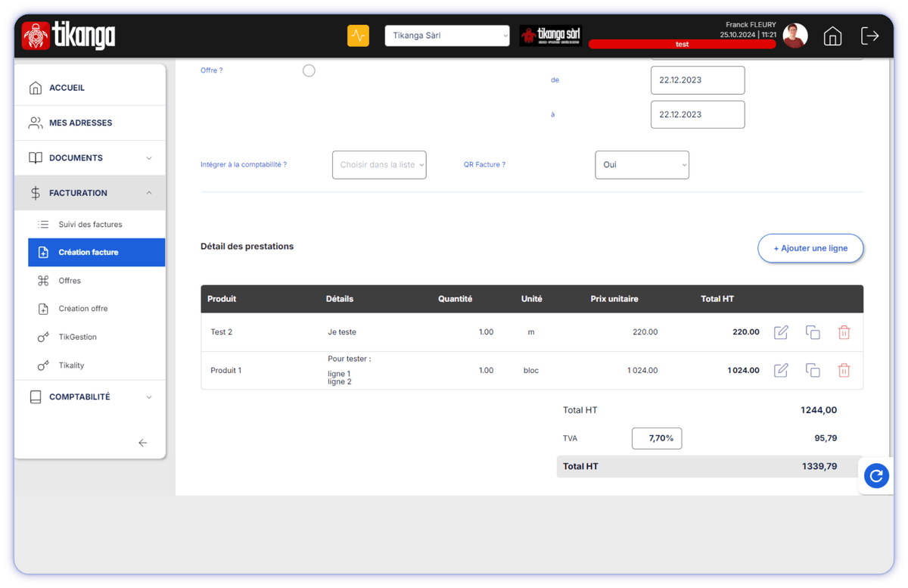Expand the Comptabilité menu section
908x588 pixels.
pos(90,397)
